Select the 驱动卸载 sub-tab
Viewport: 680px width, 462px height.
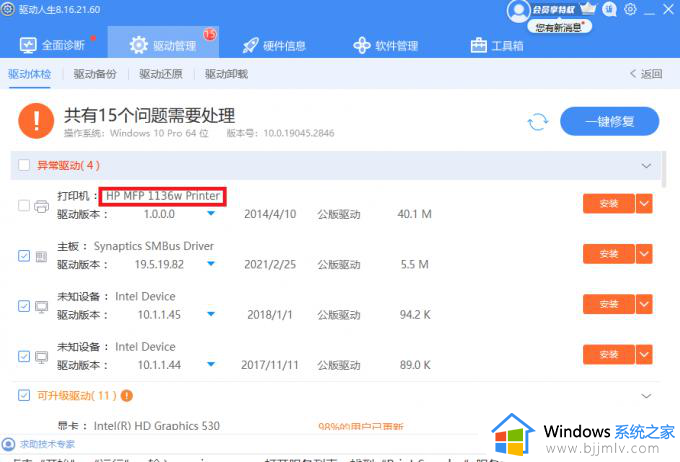[x=226, y=74]
